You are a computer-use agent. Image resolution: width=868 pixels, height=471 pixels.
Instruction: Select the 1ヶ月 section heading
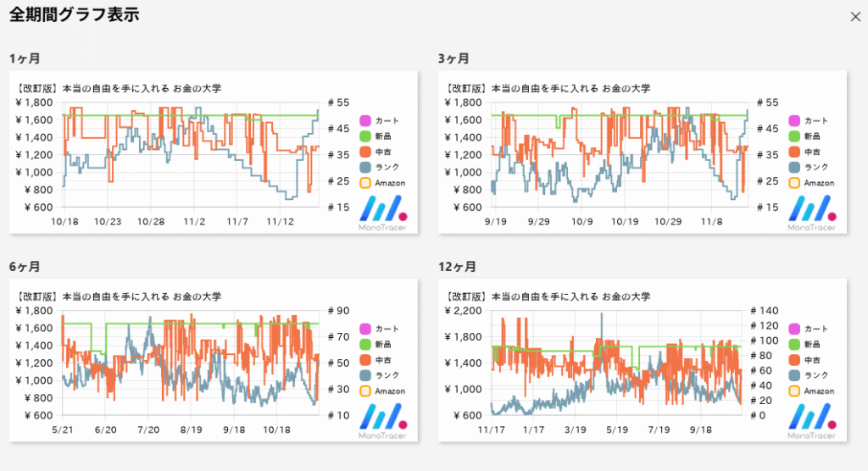click(x=25, y=58)
